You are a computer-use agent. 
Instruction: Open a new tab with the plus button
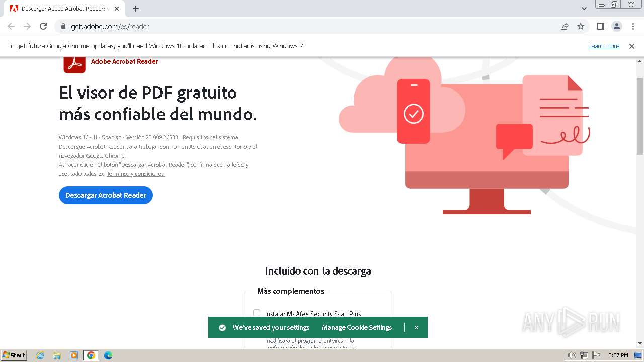tap(136, 9)
